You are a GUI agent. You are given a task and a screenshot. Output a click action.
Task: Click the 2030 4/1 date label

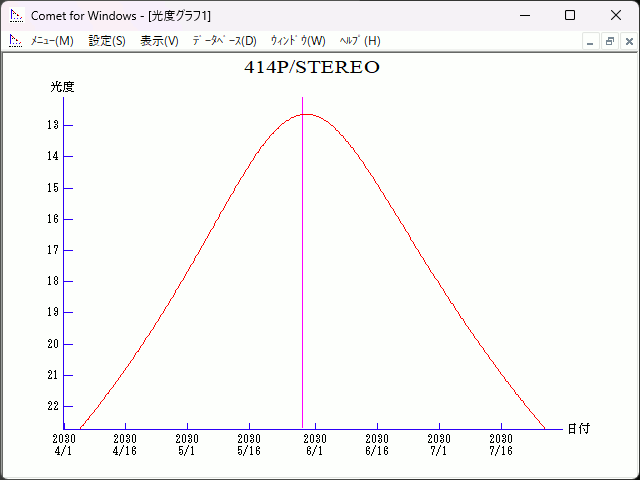64,445
